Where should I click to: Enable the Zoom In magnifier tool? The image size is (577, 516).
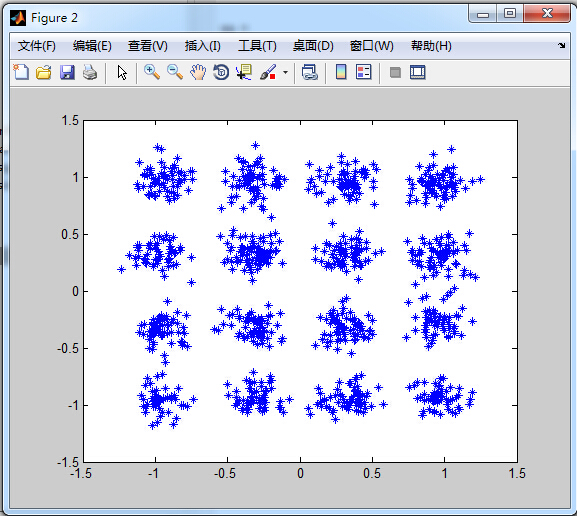(152, 72)
